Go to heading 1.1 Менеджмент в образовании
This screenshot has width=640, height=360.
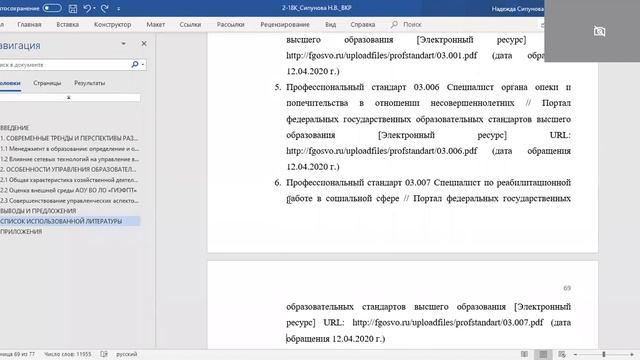(x=69, y=149)
